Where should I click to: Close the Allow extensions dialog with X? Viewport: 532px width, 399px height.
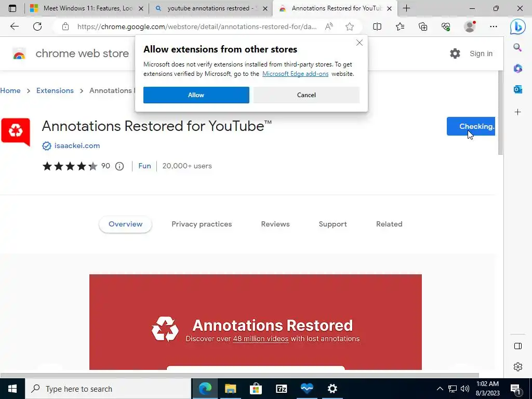[x=360, y=43]
